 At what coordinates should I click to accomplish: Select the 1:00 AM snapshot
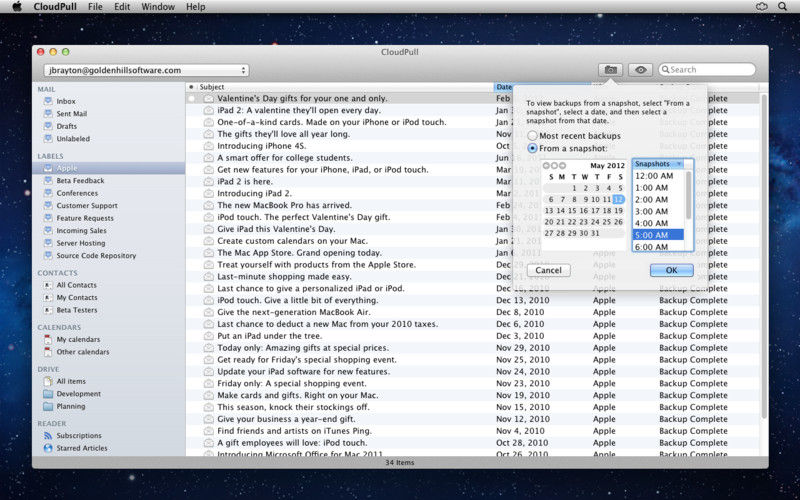click(658, 188)
